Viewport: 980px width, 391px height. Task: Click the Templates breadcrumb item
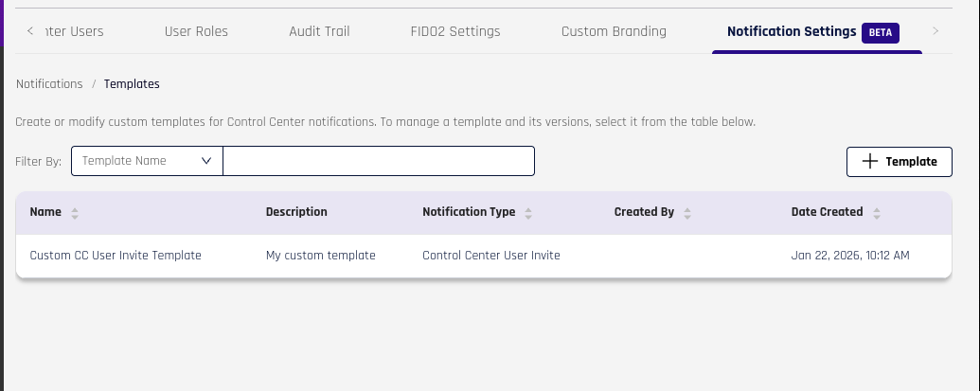pos(132,84)
